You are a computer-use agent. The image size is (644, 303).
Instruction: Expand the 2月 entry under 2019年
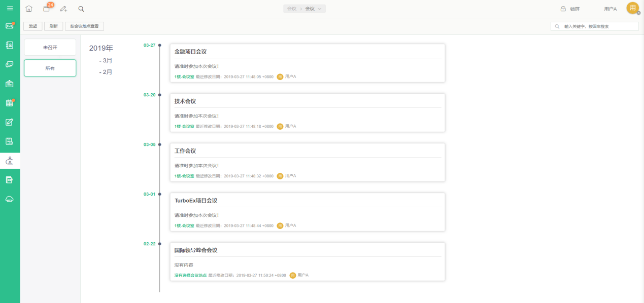click(x=106, y=72)
